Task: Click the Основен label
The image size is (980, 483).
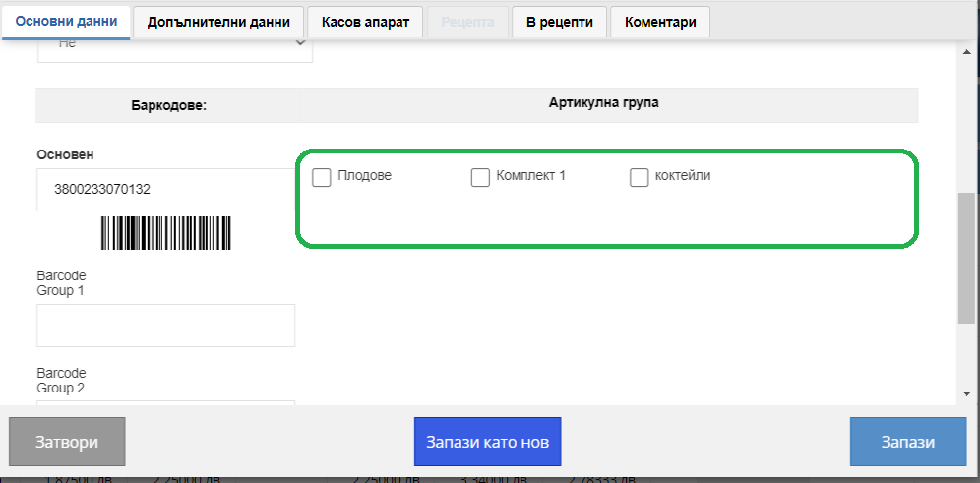Action: click(x=66, y=155)
